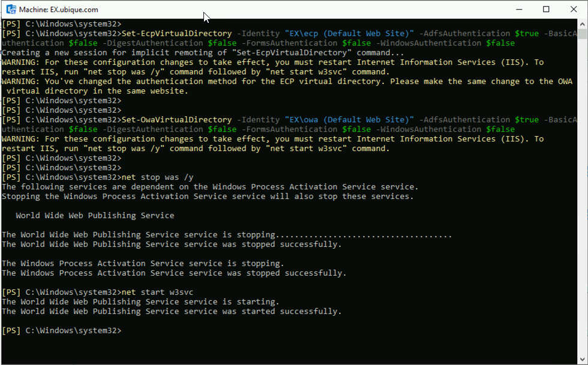Click the "EX\owa (Default Web Site)" string
Viewport: 588px width, 365px height.
point(349,119)
